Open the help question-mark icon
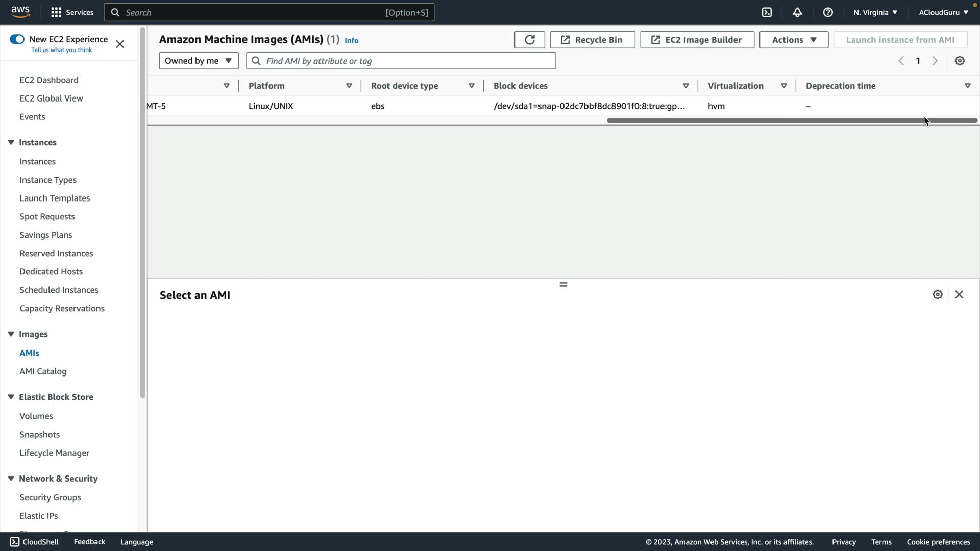 828,12
